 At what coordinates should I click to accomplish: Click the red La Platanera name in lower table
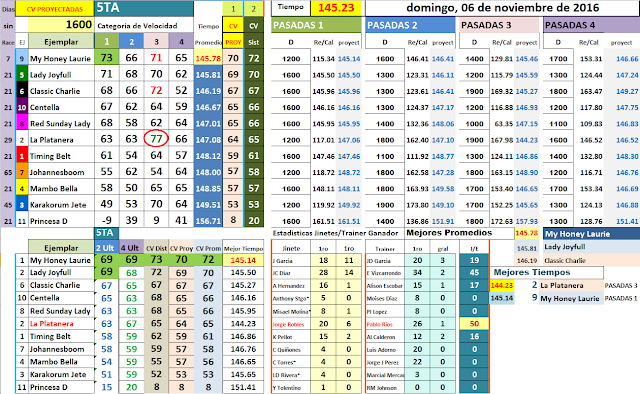52,324
